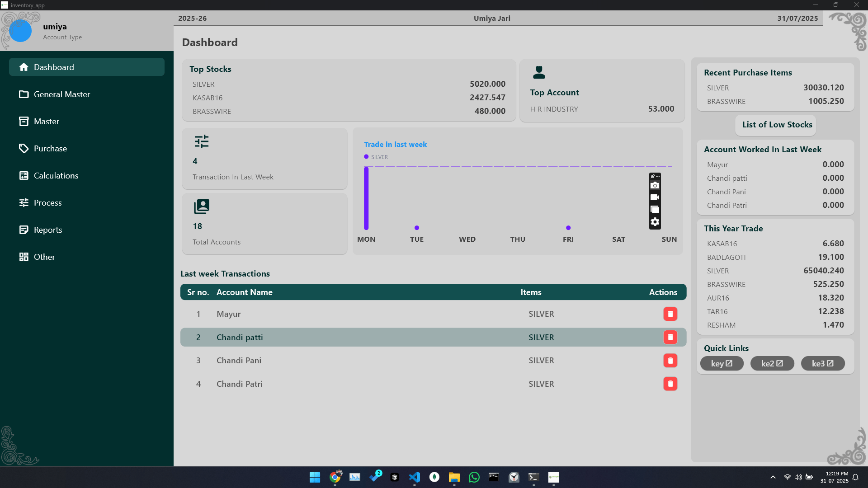Go to Purchase section
Screen dimensions: 868x488
(50, 148)
